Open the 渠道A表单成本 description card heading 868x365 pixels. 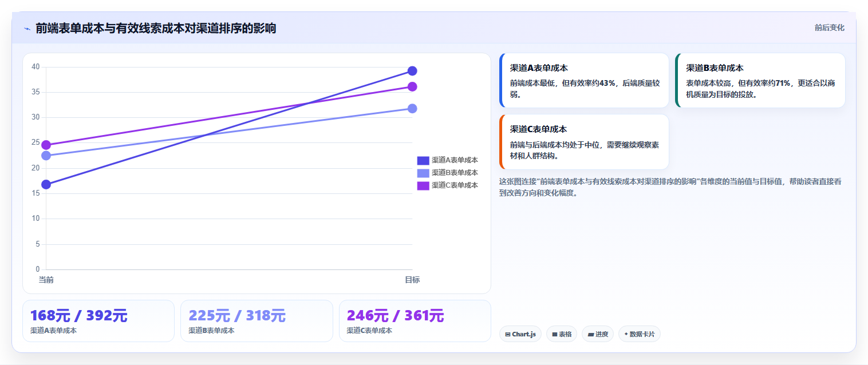[539, 68]
